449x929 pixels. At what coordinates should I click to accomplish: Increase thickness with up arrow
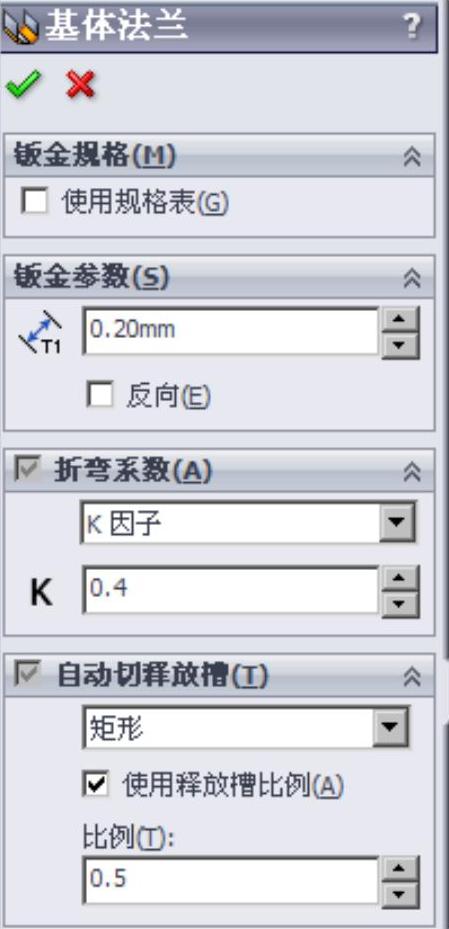pos(400,319)
